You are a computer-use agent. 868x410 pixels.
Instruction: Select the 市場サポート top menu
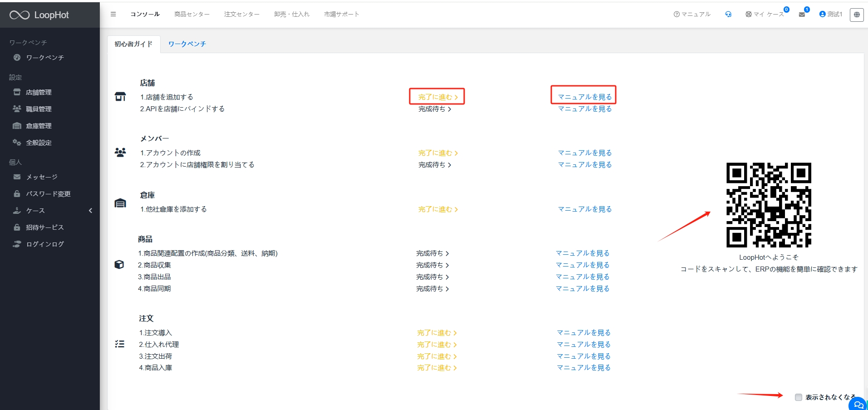342,14
